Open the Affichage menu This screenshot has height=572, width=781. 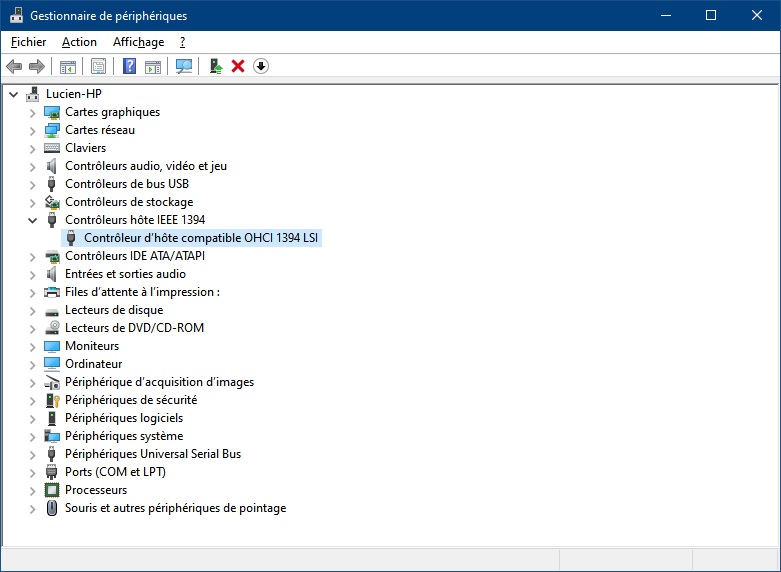pos(138,42)
